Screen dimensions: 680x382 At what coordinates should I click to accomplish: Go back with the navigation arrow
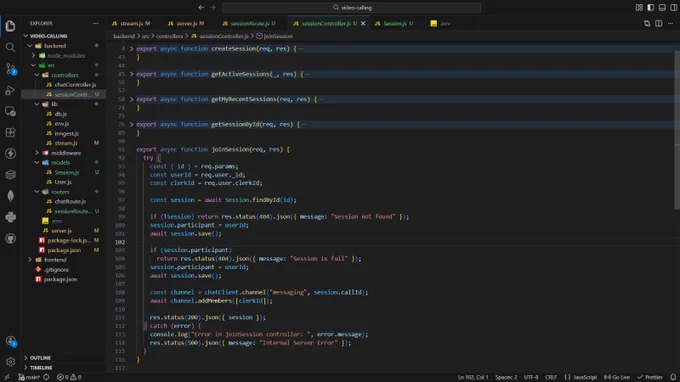point(201,7)
